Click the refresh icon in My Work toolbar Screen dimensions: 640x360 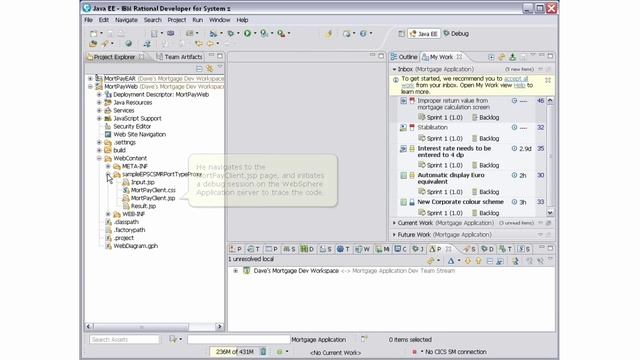(x=502, y=57)
